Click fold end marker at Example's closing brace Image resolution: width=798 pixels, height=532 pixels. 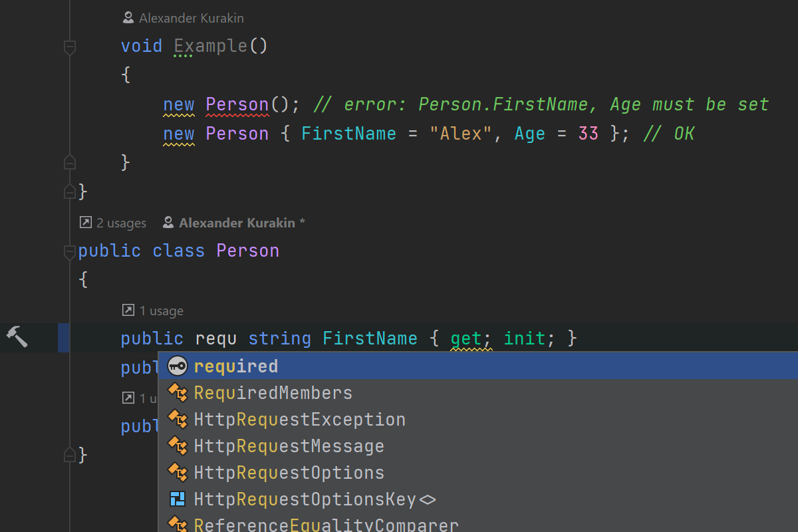pyautogui.click(x=69, y=162)
